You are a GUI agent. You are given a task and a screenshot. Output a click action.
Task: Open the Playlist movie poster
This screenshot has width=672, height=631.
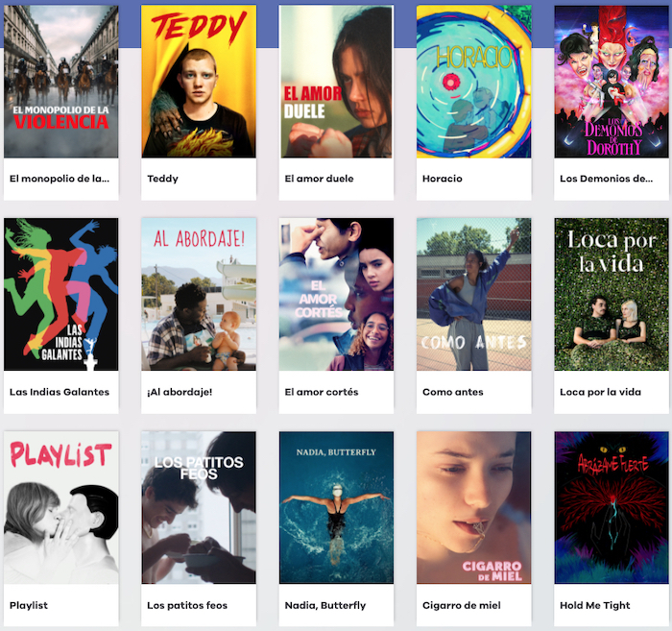tap(61, 507)
